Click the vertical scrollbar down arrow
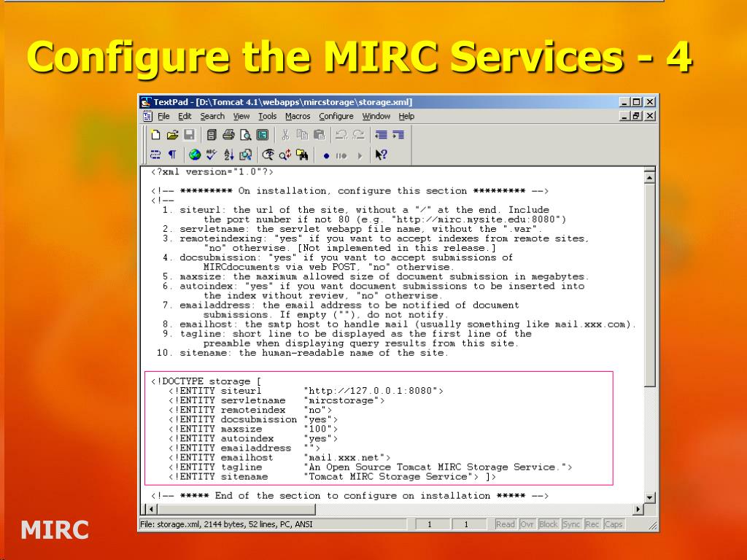747x560 pixels. 649,497
